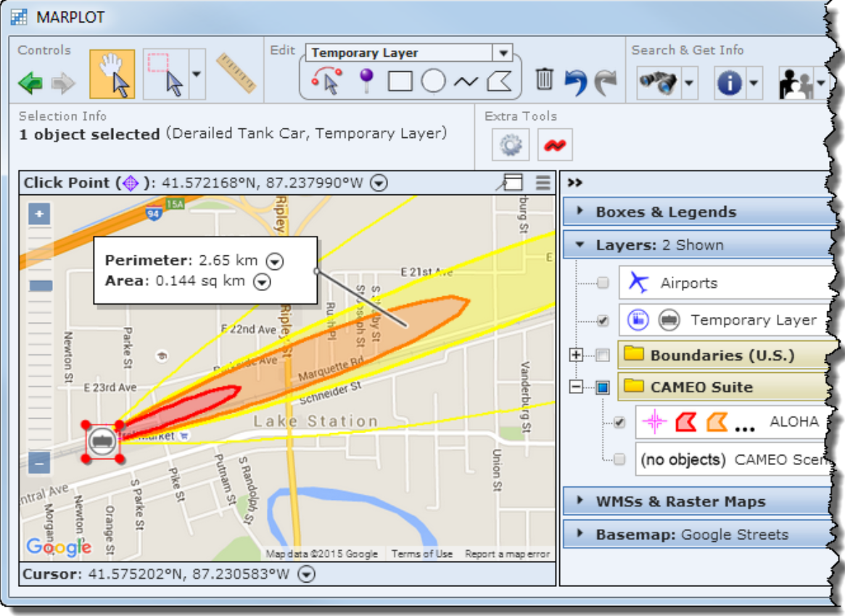845x616 pixels.
Task: Click the Report a map error link
Action: pos(507,554)
